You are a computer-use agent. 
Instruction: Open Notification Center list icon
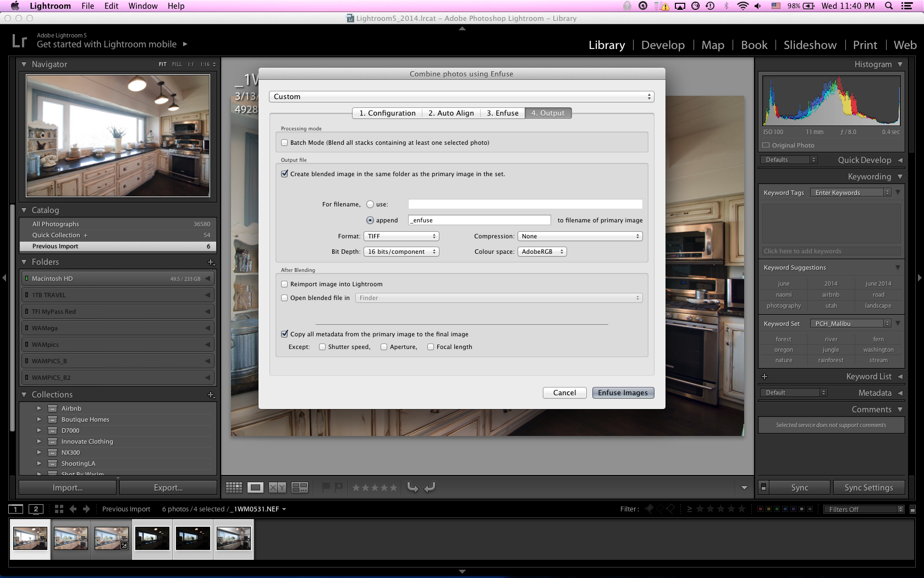[x=907, y=6]
